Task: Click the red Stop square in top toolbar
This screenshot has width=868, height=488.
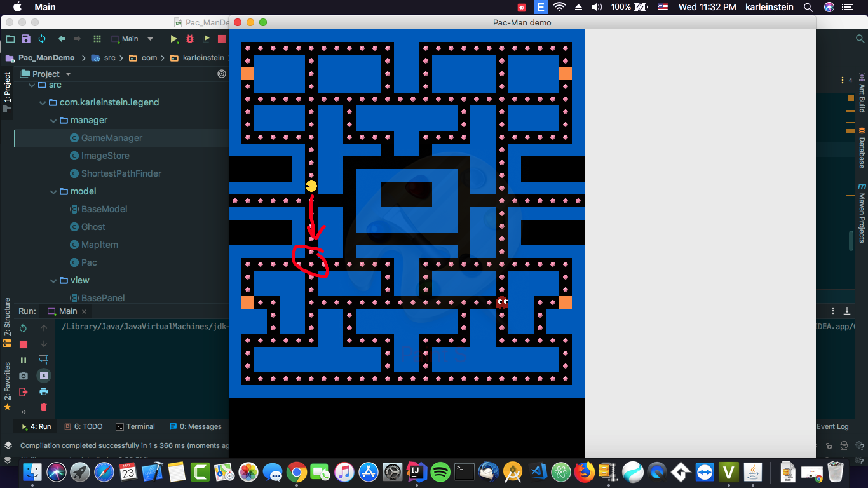Action: pos(222,39)
